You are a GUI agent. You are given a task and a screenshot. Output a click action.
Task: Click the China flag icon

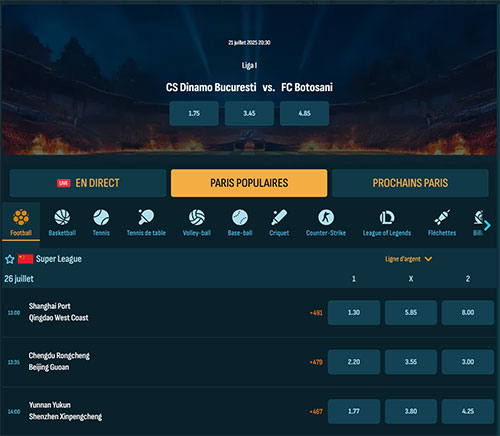(25, 259)
